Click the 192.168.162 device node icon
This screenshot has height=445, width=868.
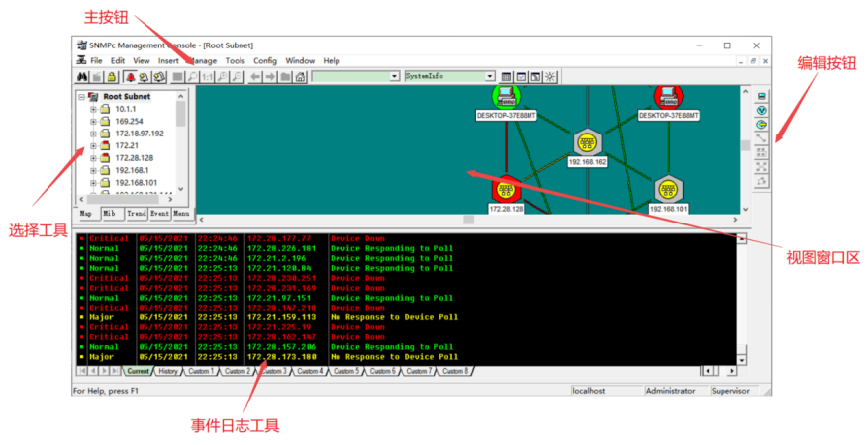tap(587, 142)
